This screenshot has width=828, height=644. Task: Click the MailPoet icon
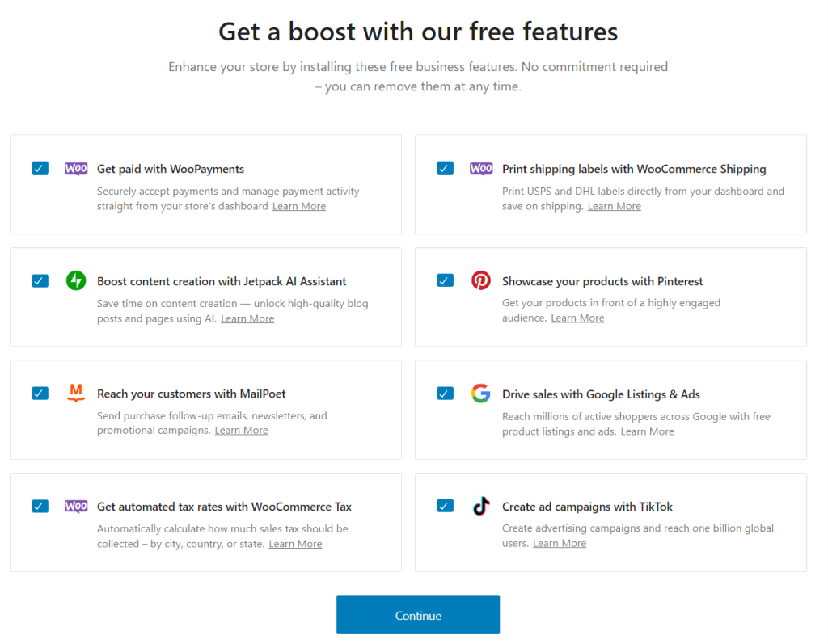(75, 394)
